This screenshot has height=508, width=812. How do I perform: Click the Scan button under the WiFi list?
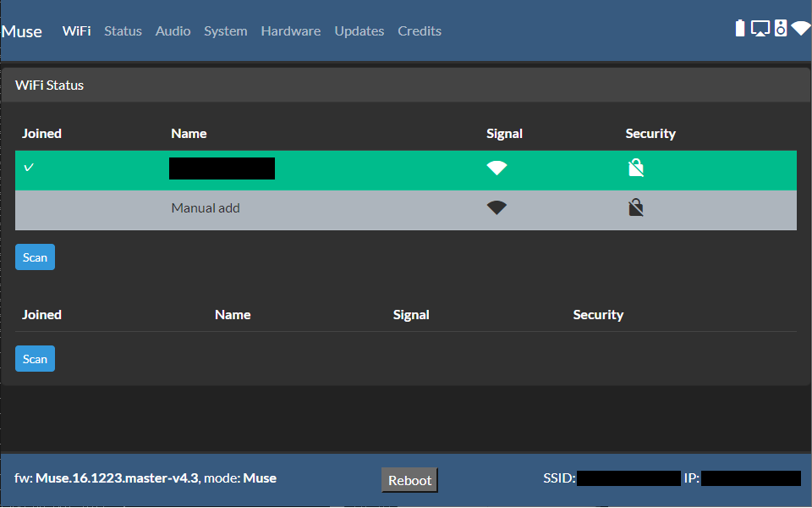pos(35,257)
